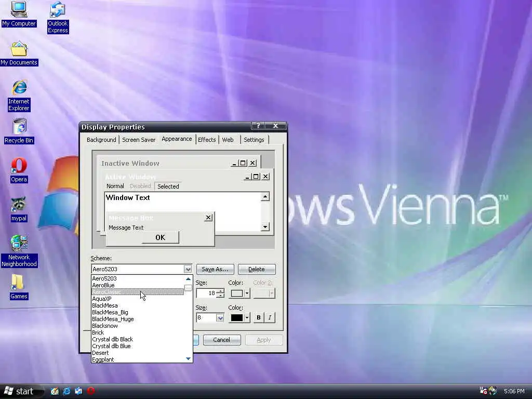Open the item Color swatch dropdown
Viewport: 532px width, 399px height.
[x=240, y=294]
